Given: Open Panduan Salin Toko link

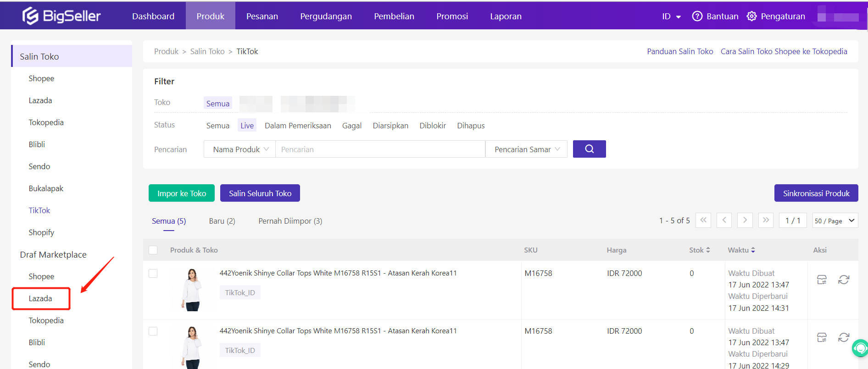Looking at the screenshot, I should click(x=680, y=51).
